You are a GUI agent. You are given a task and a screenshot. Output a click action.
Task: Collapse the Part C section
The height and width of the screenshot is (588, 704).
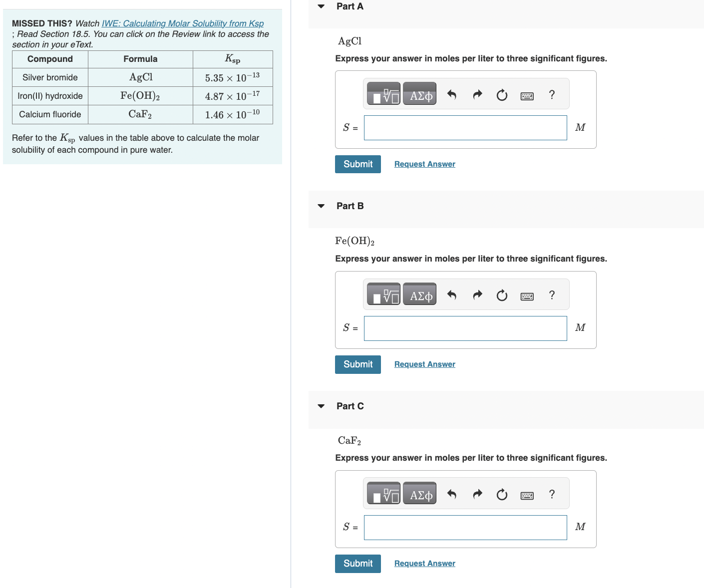click(x=321, y=406)
